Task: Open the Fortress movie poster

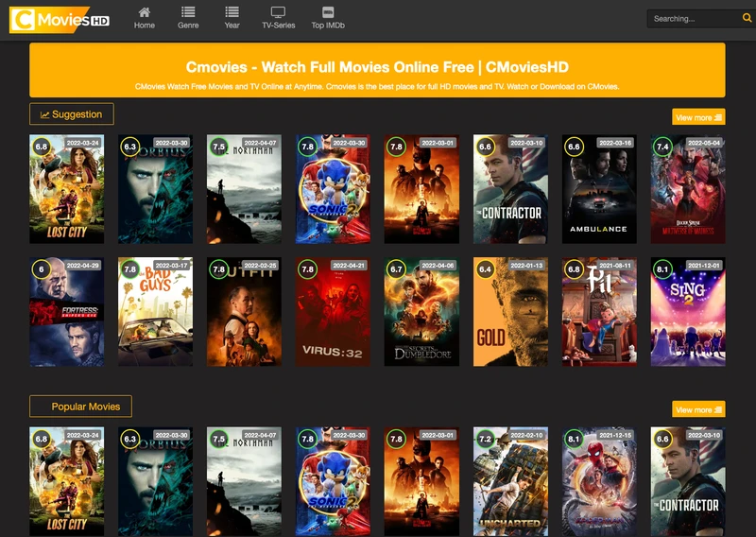Action: click(66, 312)
